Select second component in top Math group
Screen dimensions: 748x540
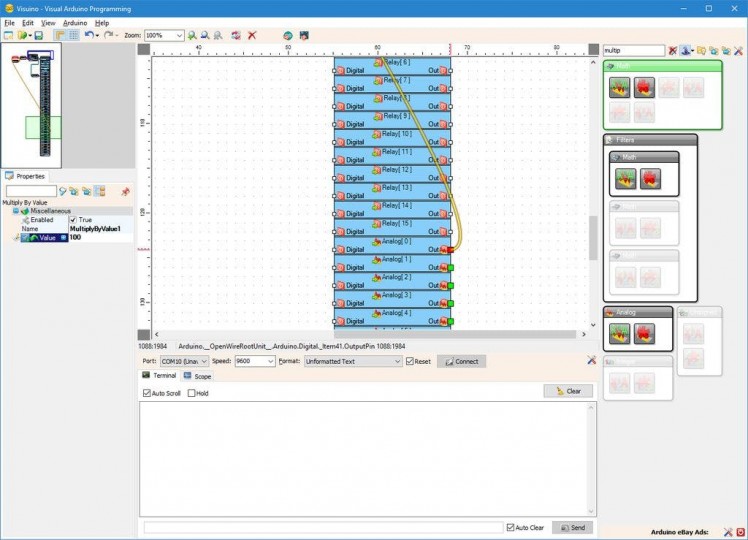644,88
